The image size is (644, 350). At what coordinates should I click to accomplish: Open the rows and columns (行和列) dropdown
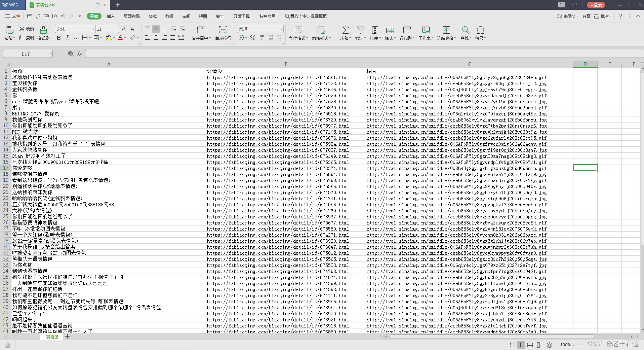tap(407, 38)
